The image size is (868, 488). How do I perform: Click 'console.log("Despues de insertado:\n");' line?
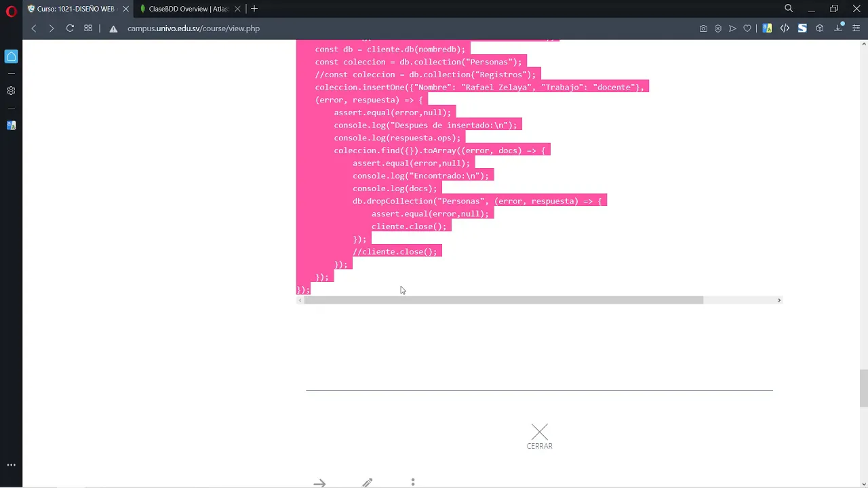tap(425, 125)
